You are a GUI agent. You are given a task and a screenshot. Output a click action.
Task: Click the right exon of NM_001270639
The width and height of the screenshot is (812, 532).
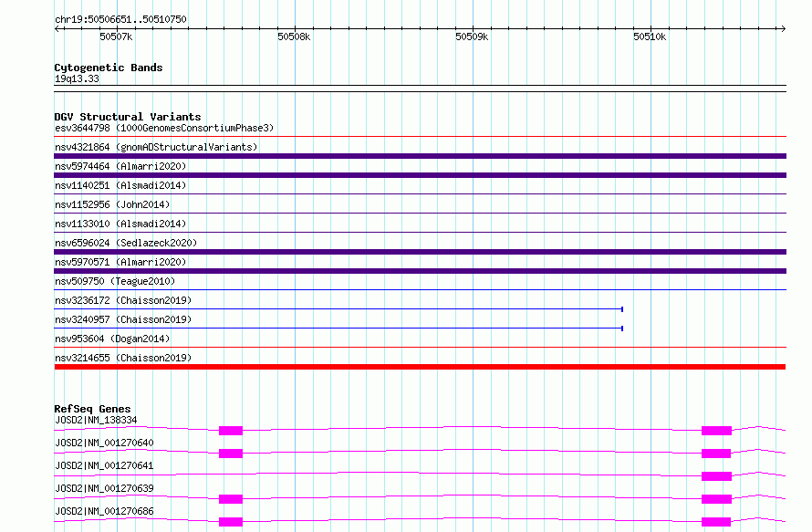tap(716, 499)
